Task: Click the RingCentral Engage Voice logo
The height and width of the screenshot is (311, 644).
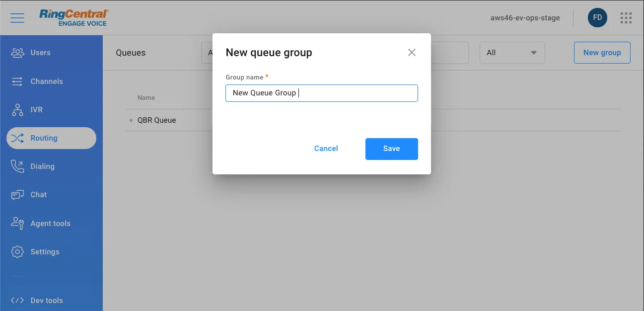Action: point(73,17)
